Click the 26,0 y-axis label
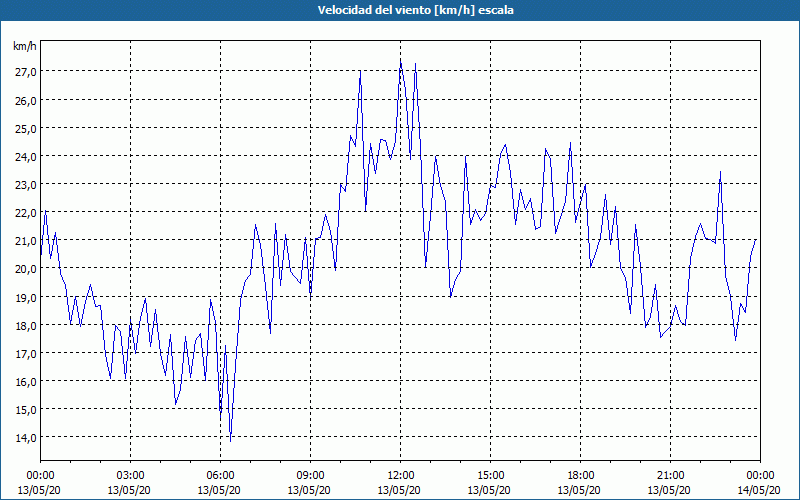Viewport: 800px width, 500px height. 25,101
